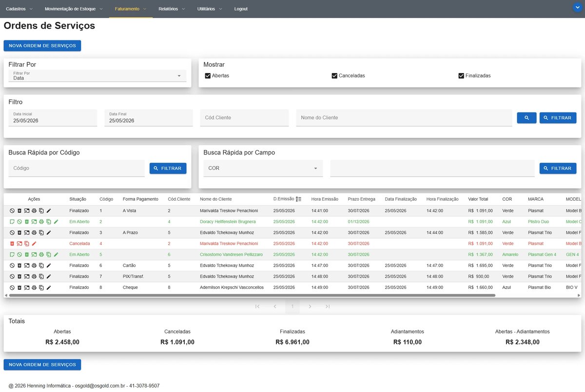Uncheck the Abertas checkbox
This screenshot has width=585, height=392.
pyautogui.click(x=208, y=76)
